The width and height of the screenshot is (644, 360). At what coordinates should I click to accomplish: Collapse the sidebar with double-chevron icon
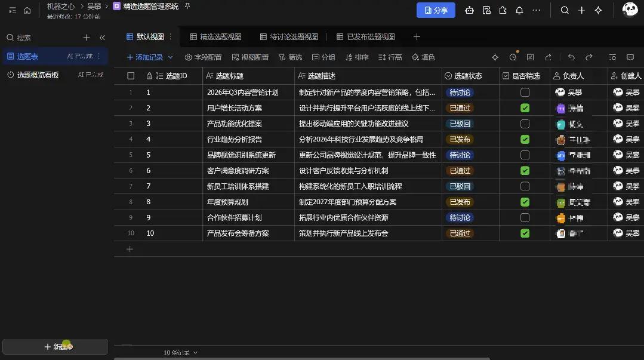[x=102, y=38]
